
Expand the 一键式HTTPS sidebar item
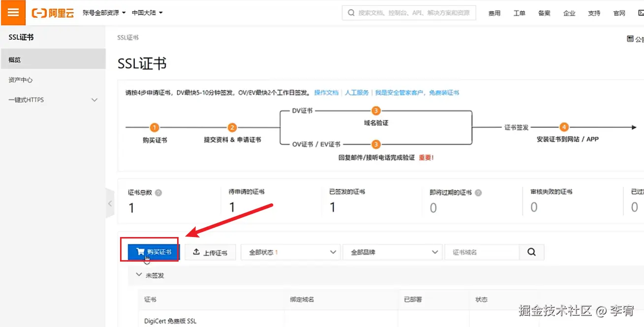(53, 100)
